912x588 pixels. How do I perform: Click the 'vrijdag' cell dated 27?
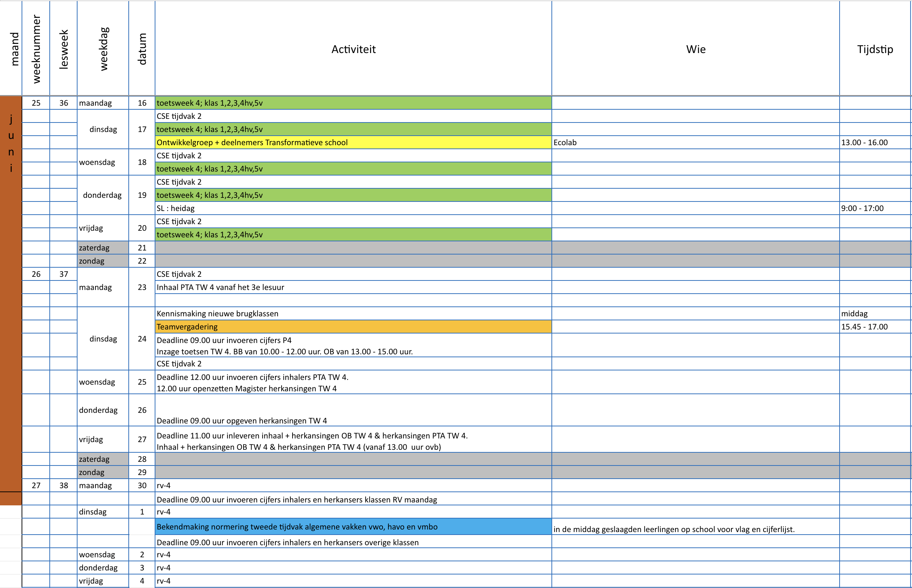tap(103, 440)
